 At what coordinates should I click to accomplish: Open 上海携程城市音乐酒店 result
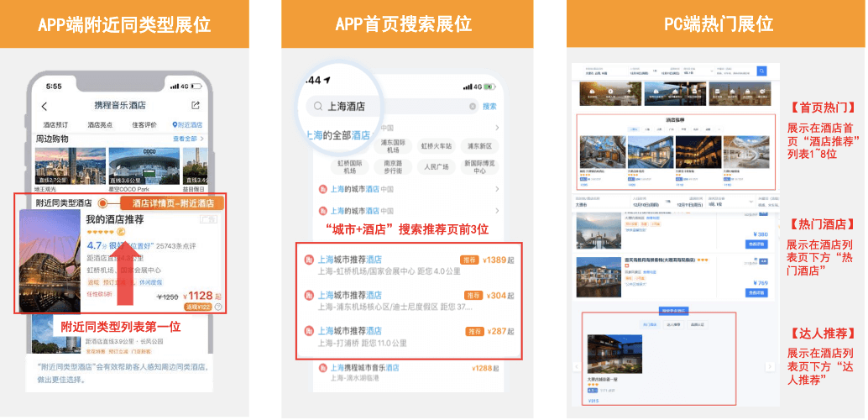(x=409, y=372)
